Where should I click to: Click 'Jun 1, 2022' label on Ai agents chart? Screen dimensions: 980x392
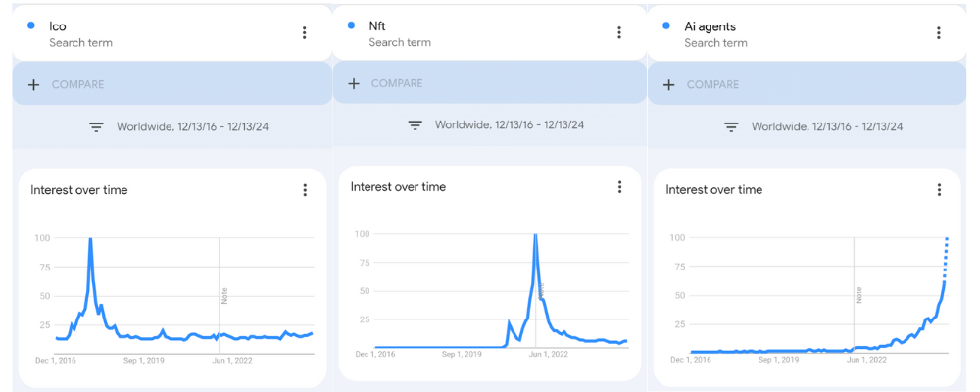(x=866, y=360)
